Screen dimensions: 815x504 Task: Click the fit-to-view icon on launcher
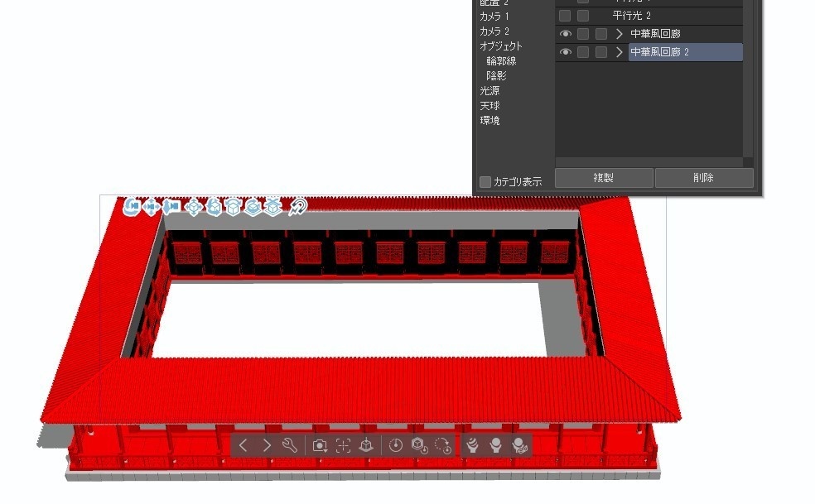pyautogui.click(x=341, y=444)
